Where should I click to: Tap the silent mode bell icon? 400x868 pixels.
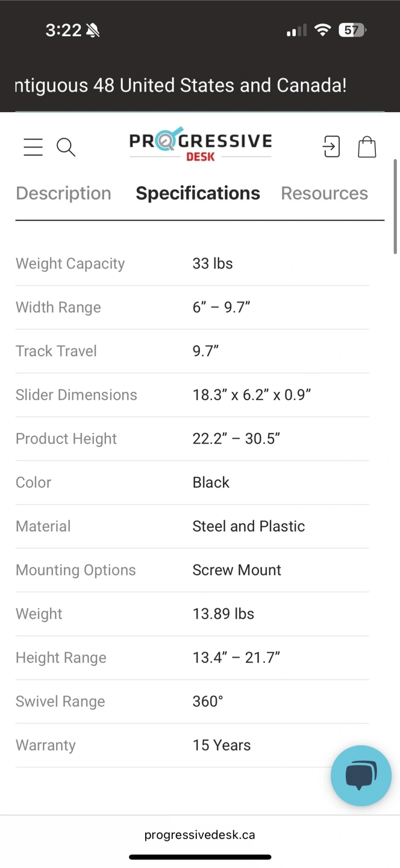(93, 31)
